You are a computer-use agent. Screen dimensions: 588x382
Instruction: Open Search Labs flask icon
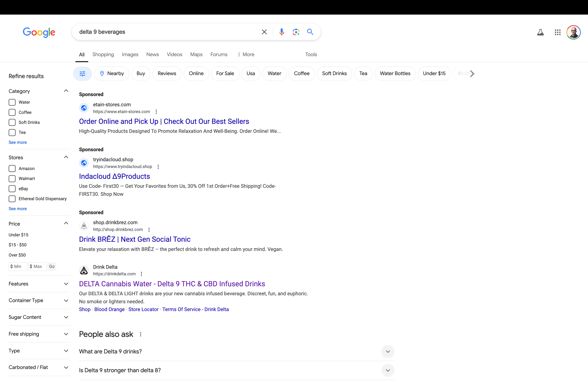540,32
